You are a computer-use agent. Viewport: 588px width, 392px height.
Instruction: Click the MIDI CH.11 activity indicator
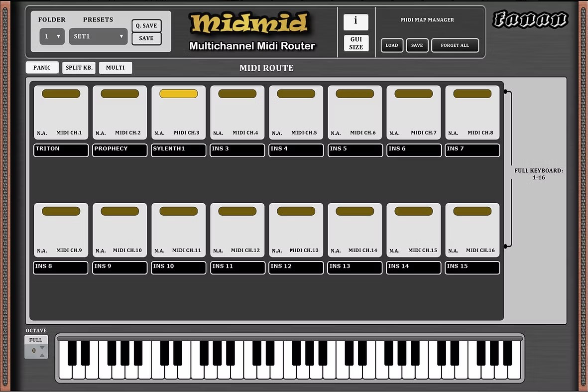[178, 211]
